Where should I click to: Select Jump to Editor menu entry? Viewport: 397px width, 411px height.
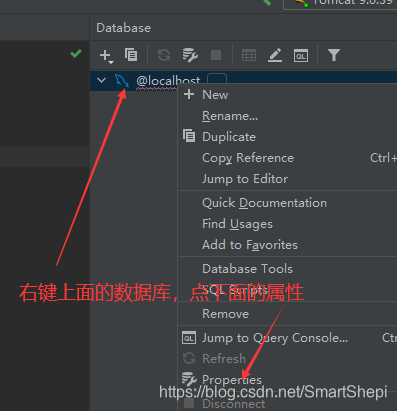tap(287, 179)
